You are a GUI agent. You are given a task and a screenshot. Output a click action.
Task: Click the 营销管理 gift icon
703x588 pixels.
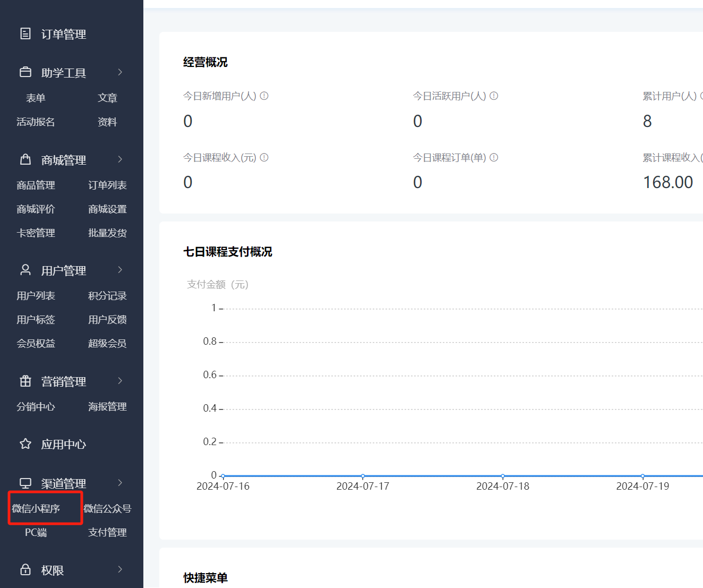coord(25,381)
